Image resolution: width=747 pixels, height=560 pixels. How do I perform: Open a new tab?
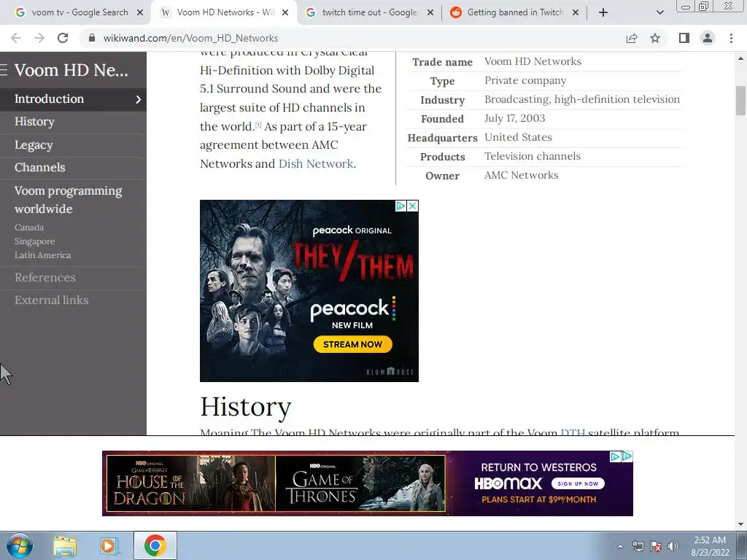[x=603, y=12]
